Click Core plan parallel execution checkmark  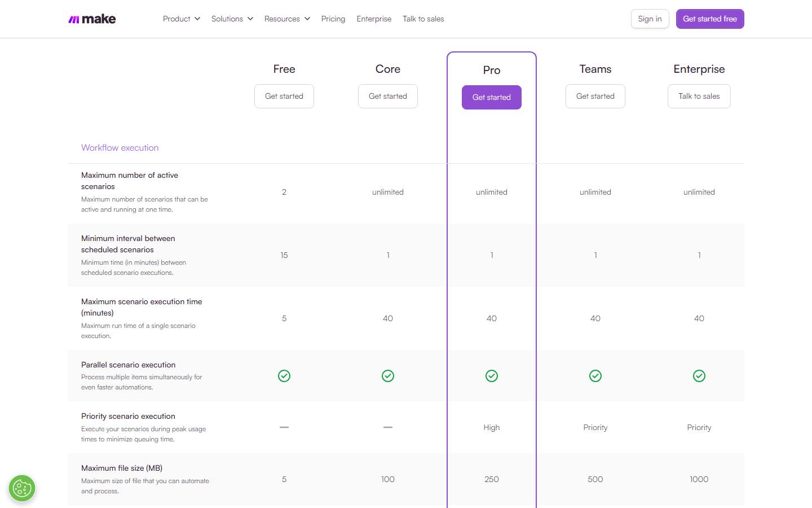click(x=388, y=376)
